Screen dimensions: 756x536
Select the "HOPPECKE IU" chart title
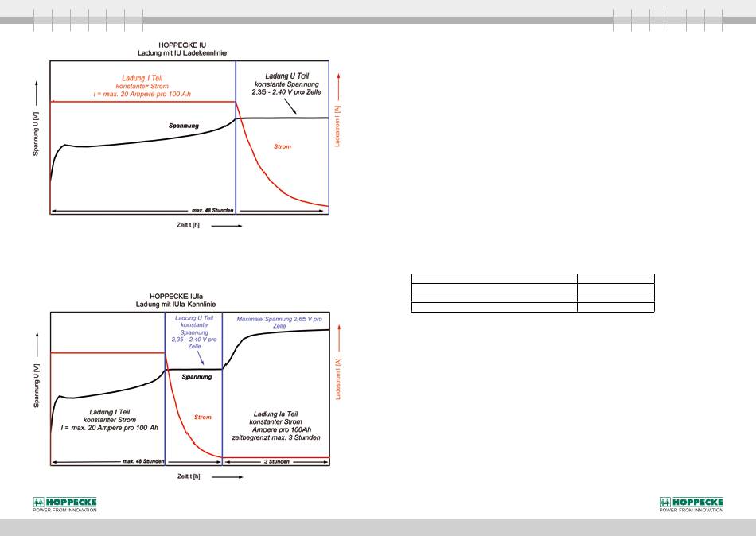click(x=182, y=45)
